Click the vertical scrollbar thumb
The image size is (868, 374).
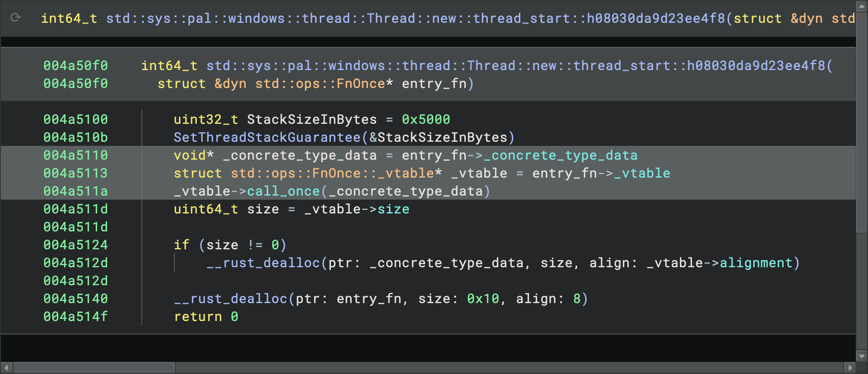pyautogui.click(x=861, y=122)
